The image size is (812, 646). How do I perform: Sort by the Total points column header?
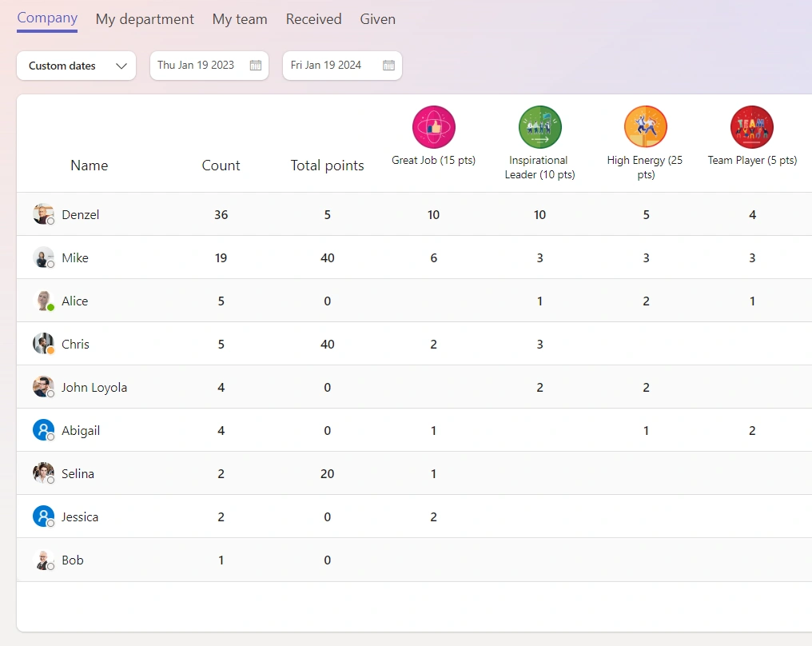pyautogui.click(x=328, y=165)
